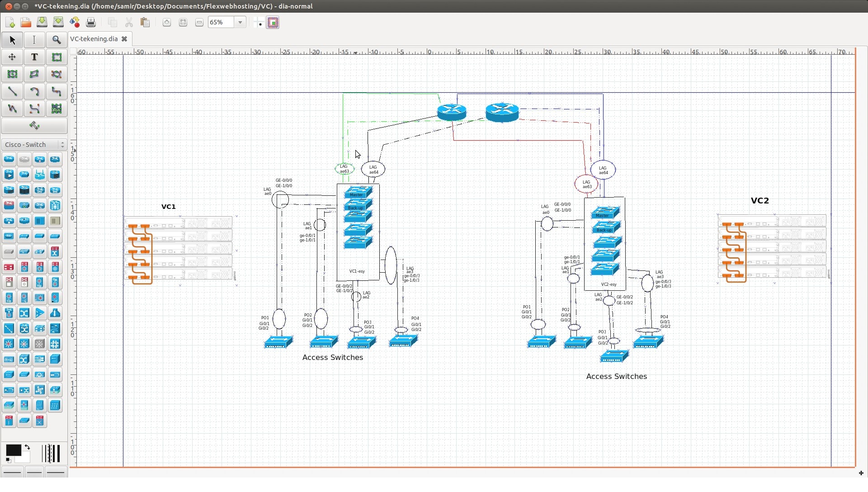Click the left Cisco router shape on the canvas

tap(452, 111)
